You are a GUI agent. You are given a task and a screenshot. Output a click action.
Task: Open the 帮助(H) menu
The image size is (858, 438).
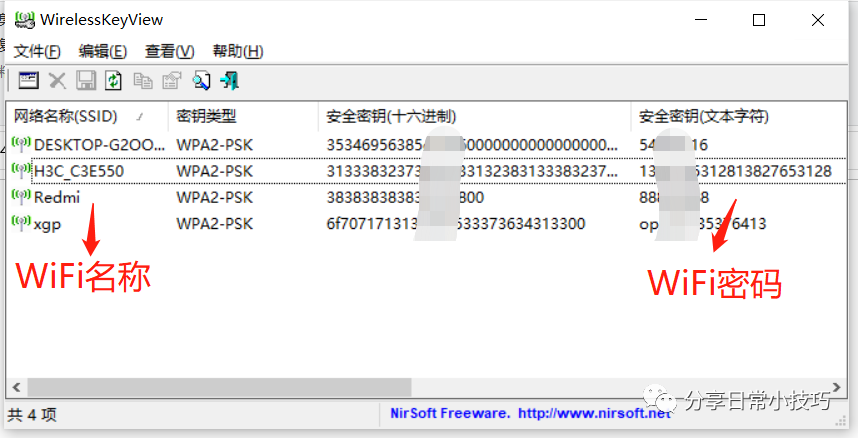pyautogui.click(x=237, y=51)
